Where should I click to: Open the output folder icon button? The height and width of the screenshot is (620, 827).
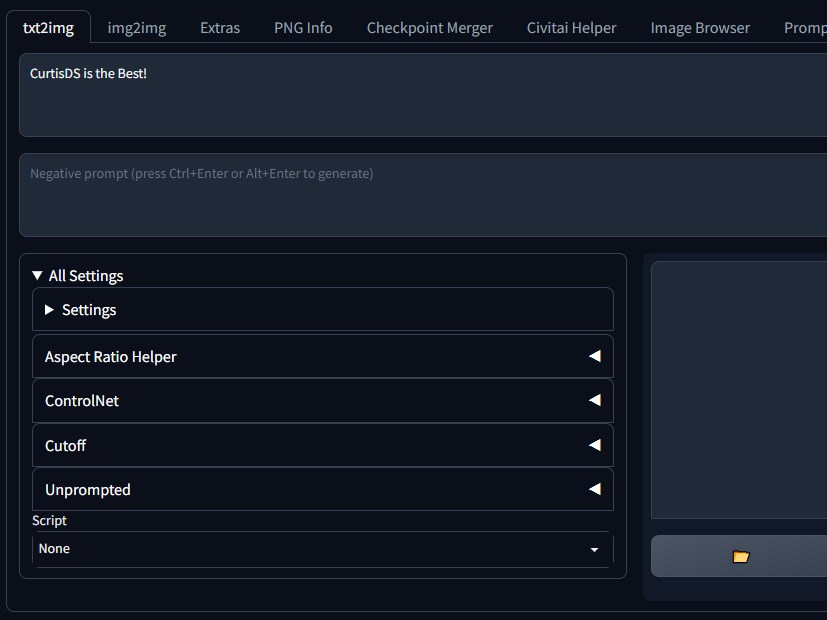click(741, 556)
